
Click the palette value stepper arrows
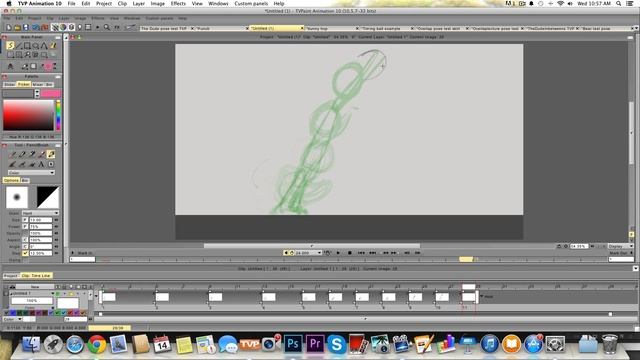coord(37,93)
